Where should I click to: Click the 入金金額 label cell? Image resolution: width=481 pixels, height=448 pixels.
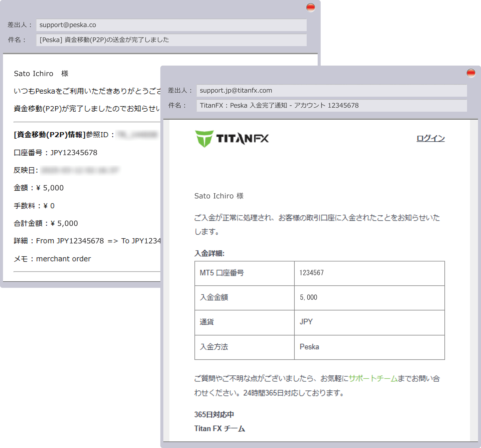tap(245, 298)
